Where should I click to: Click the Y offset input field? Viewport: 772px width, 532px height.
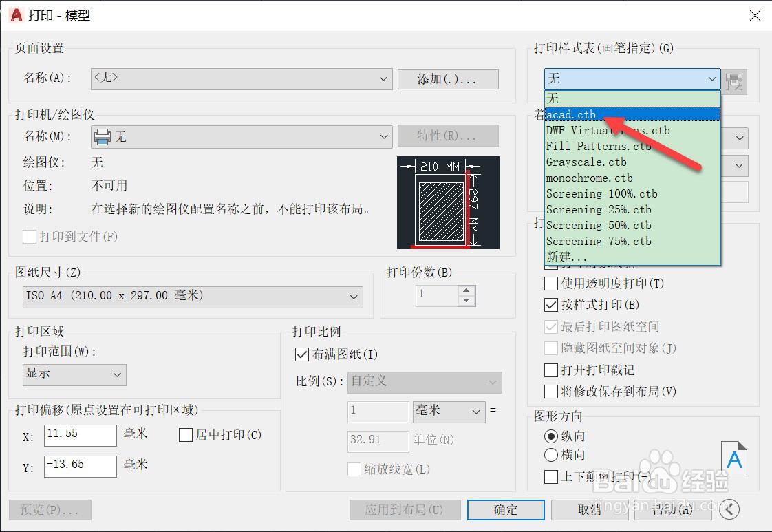pyautogui.click(x=81, y=467)
